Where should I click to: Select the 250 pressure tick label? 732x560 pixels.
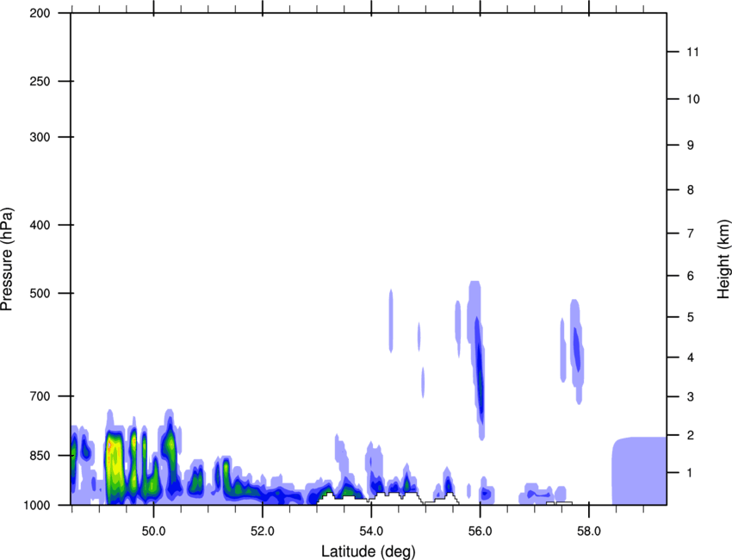point(40,81)
